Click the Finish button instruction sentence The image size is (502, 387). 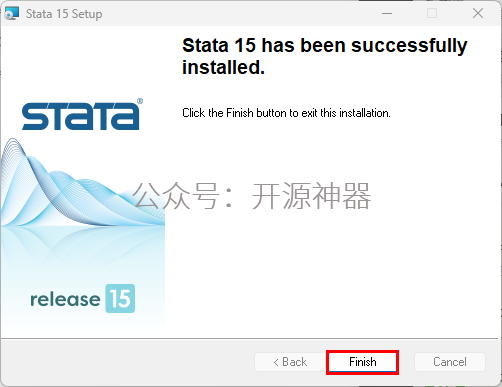(286, 113)
